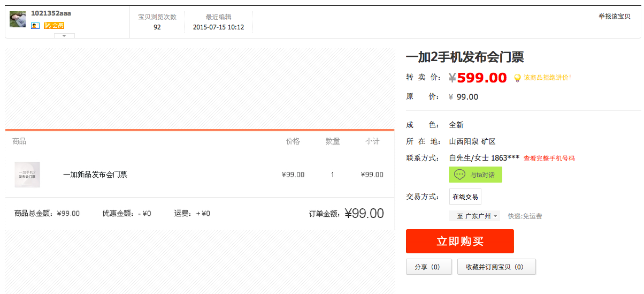Click 最近编辑 label
This screenshot has width=644, height=294.
coord(218,17)
